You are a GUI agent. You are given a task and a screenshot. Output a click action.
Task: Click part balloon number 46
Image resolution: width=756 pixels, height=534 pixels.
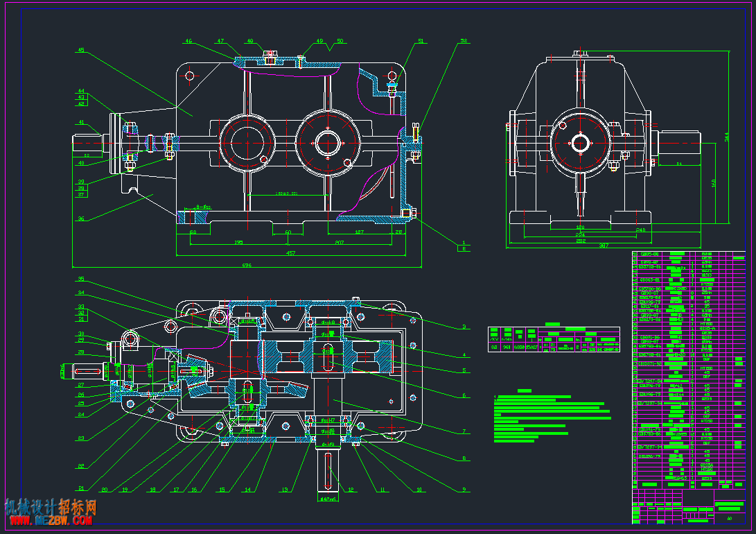(x=188, y=41)
